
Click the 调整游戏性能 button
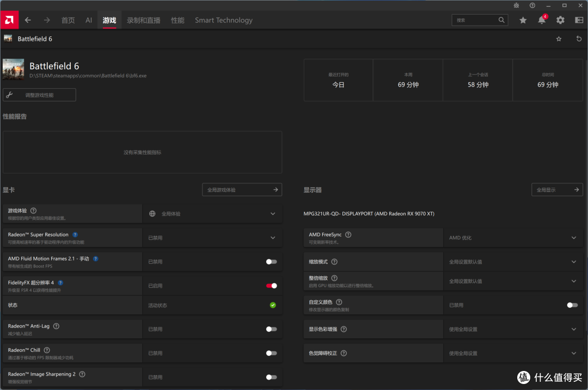(39, 95)
